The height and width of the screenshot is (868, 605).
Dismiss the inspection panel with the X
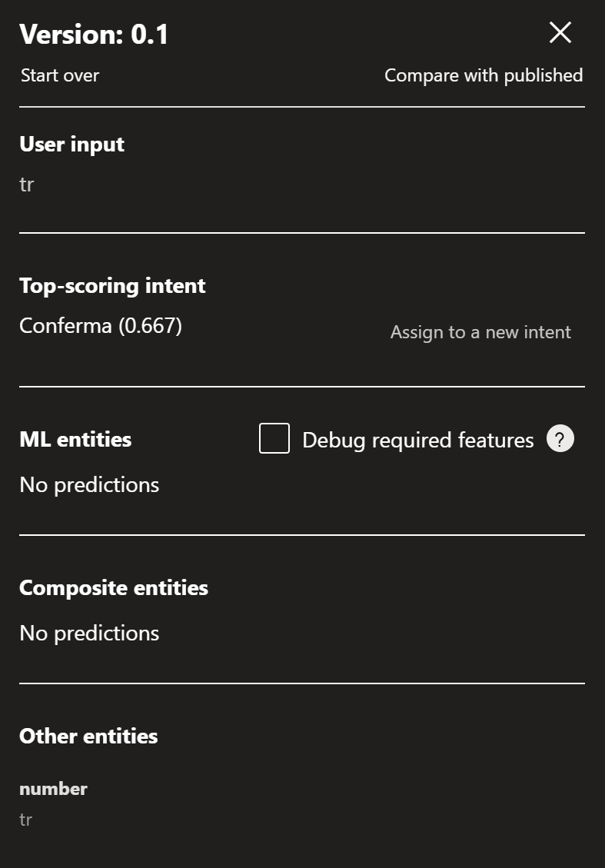(560, 33)
